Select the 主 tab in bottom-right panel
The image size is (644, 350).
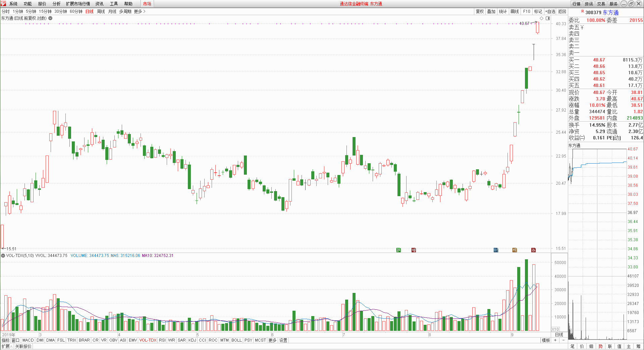coord(629,346)
